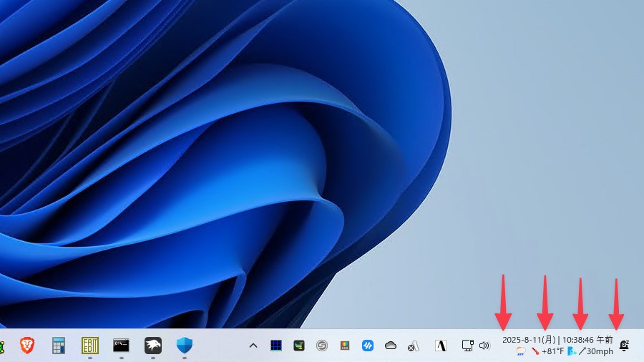Click the blue circle slashes tray icon
The image size is (644, 362).
click(368, 346)
